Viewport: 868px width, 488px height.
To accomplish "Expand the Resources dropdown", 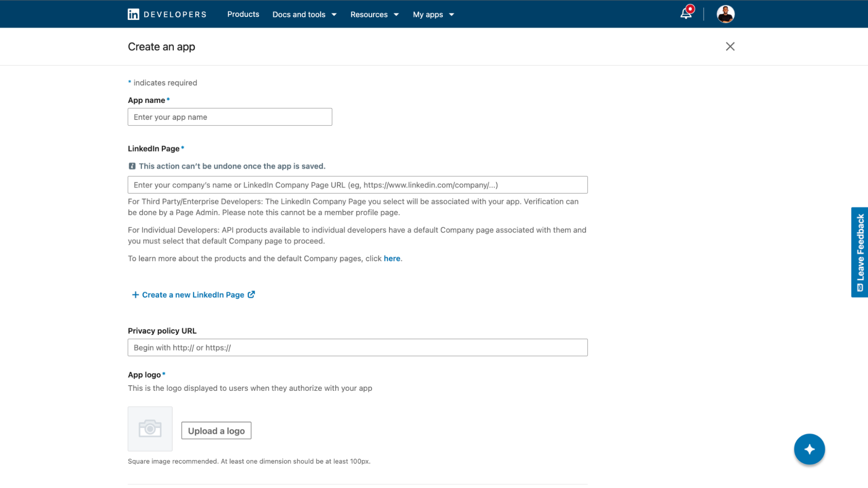I will tap(375, 14).
